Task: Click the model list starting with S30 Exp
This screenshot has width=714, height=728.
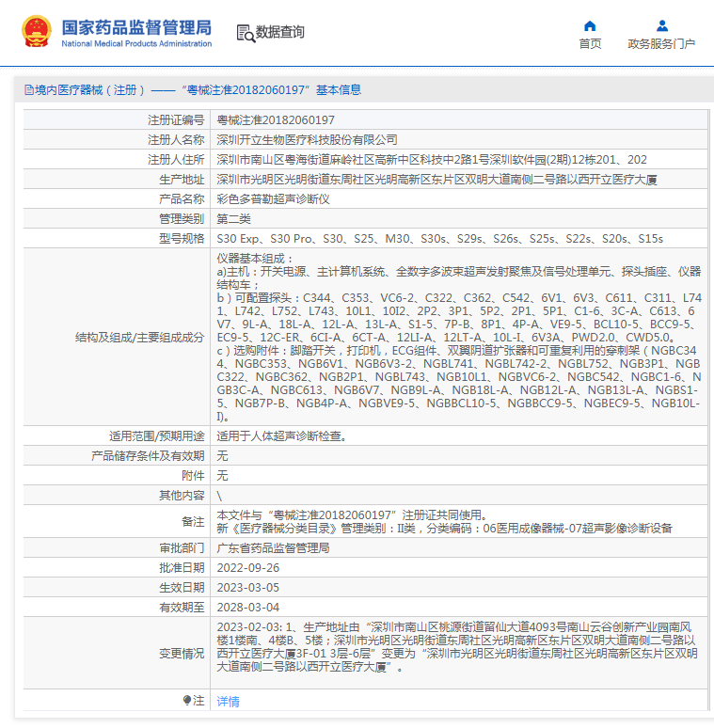Action: (439, 239)
